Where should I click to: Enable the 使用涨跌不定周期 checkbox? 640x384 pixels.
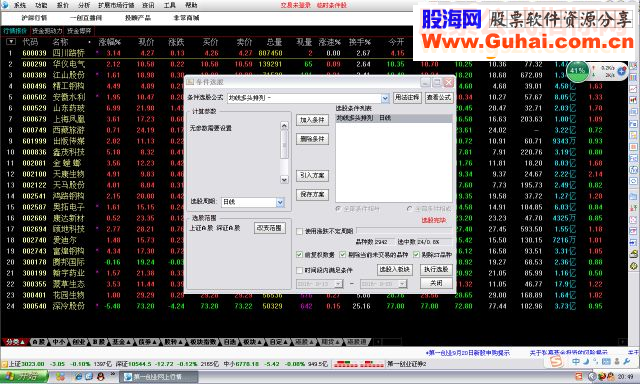click(x=300, y=231)
